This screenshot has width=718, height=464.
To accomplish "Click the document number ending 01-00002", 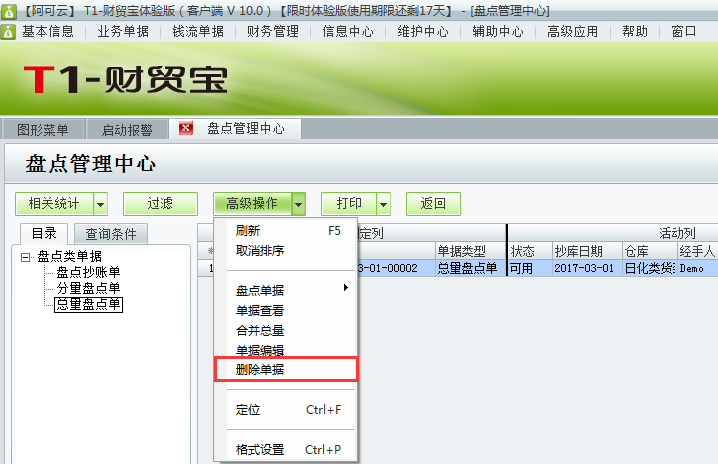I will (396, 268).
